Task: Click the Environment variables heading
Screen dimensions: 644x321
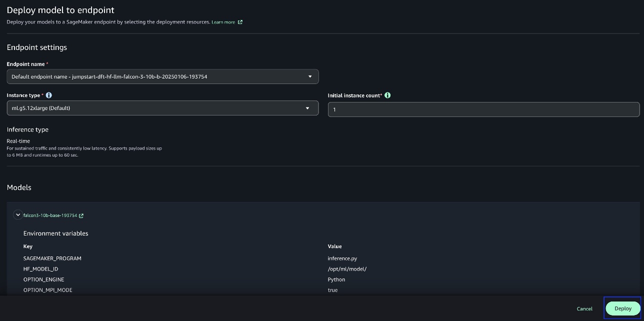Action: 55,233
